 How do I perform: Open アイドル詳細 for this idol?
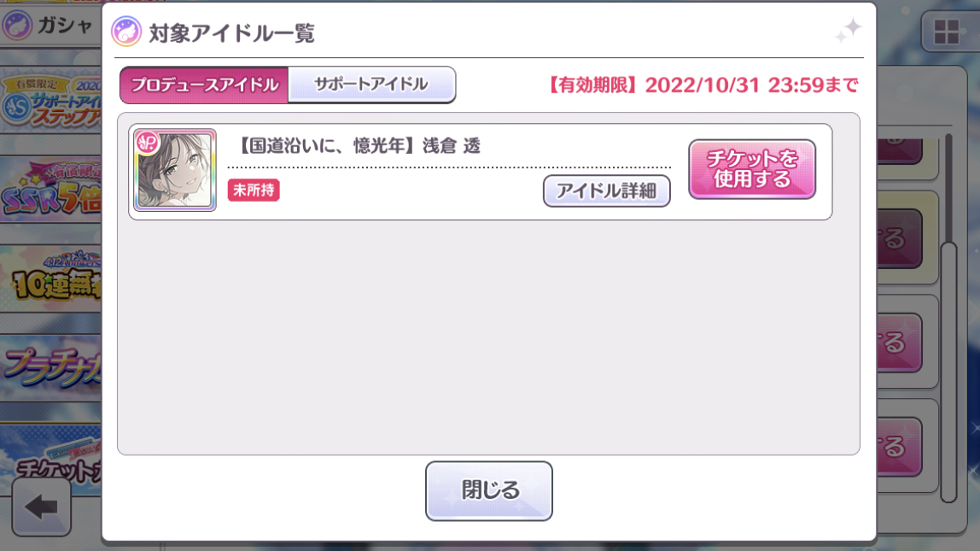click(x=606, y=191)
